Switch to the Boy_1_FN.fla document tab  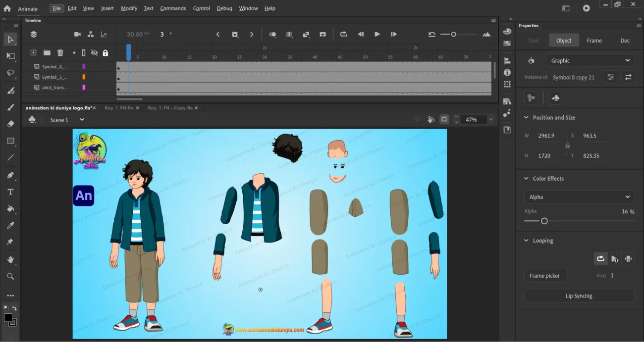click(x=119, y=108)
